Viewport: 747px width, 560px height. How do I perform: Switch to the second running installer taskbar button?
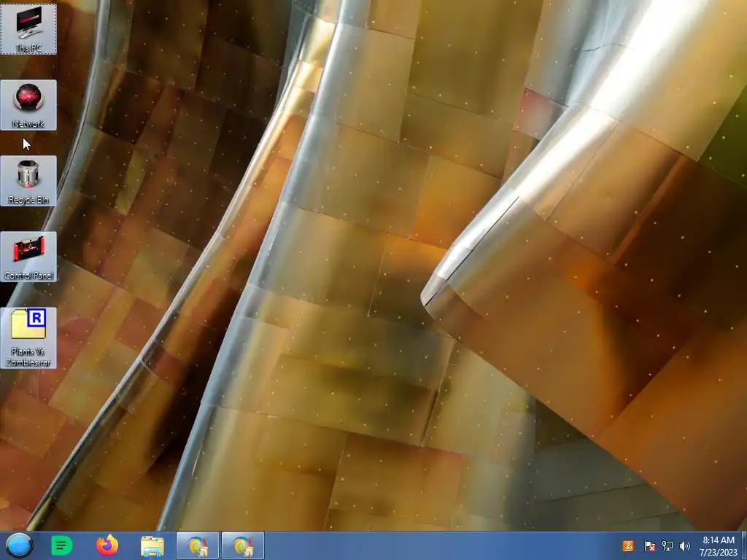(242, 545)
